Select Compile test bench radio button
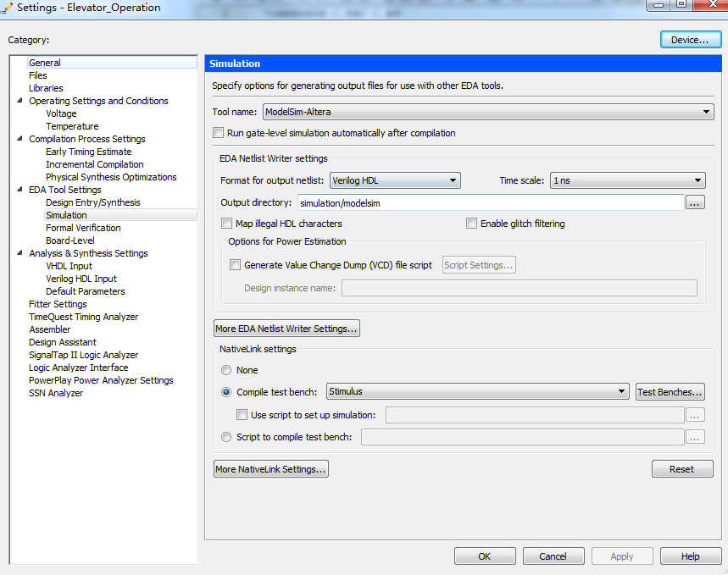 pyautogui.click(x=226, y=392)
